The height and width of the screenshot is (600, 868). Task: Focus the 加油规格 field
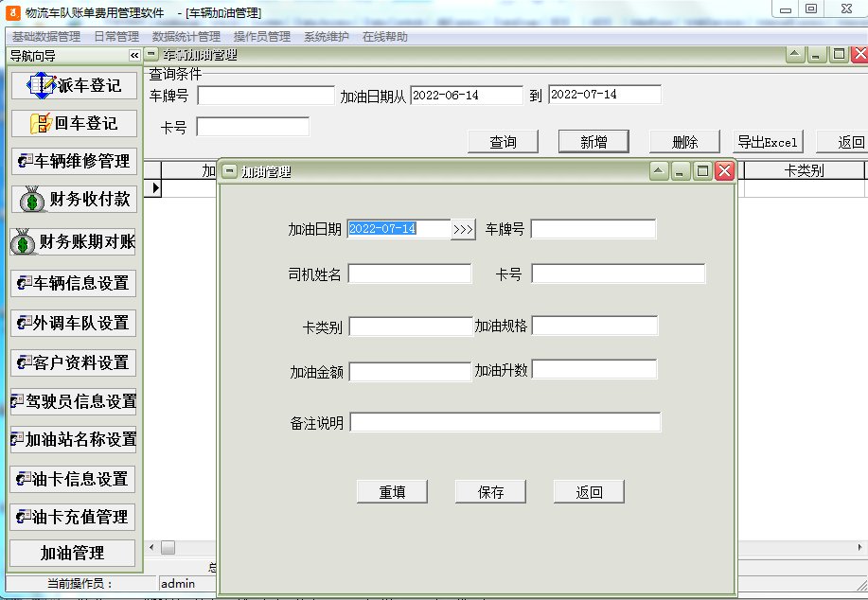(594, 326)
